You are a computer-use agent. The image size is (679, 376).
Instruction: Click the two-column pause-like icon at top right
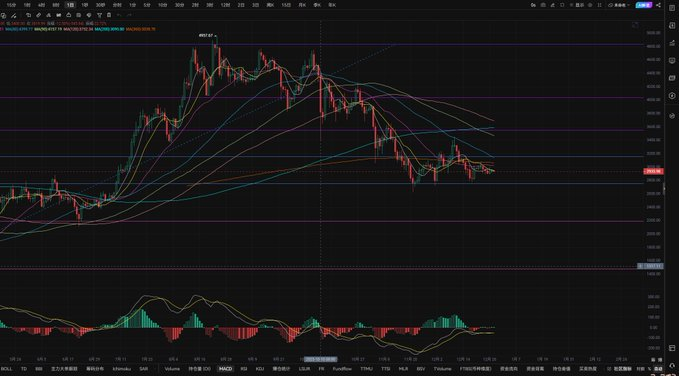599,5
